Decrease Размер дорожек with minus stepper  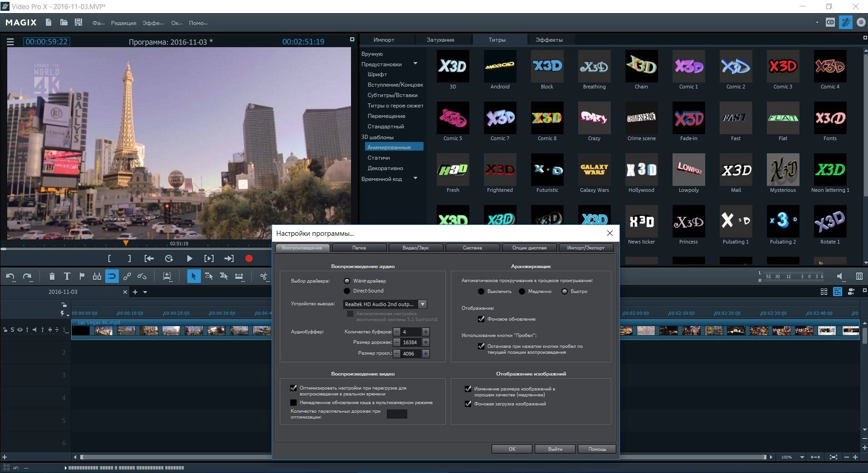coord(397,342)
